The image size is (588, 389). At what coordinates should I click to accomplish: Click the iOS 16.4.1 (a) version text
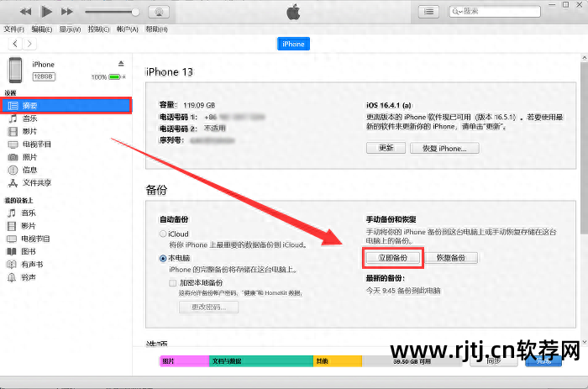(x=388, y=105)
